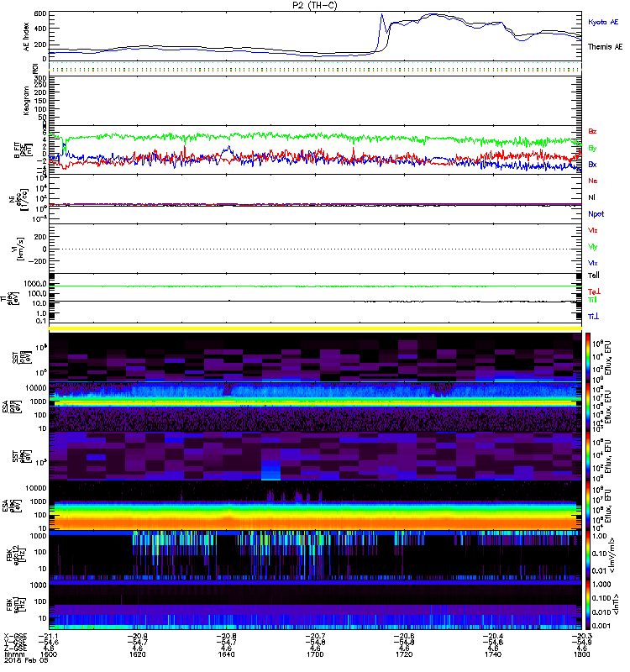
Task: Select the blue "Ti⊥" temperature legend label
Action: click(x=593, y=317)
